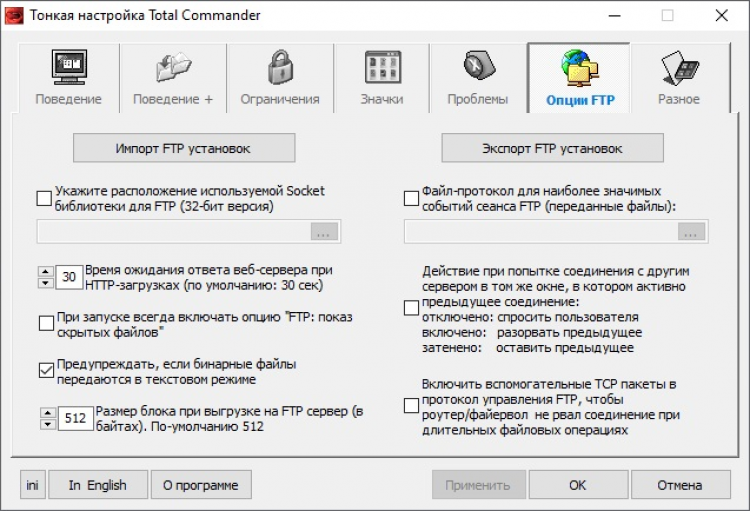Click the monitor icon of the Поведение tab
Screen dimensions: 750x511
click(x=69, y=68)
